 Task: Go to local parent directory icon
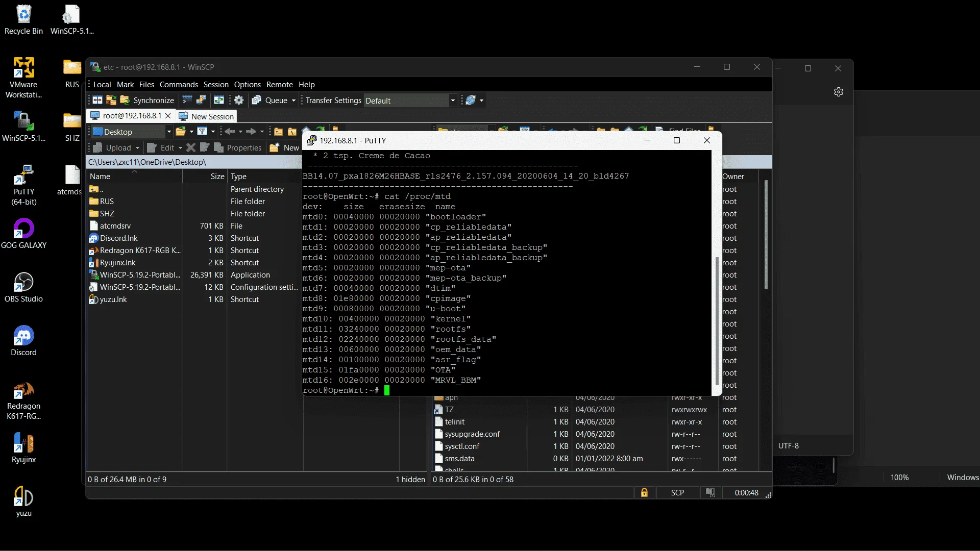[278, 132]
